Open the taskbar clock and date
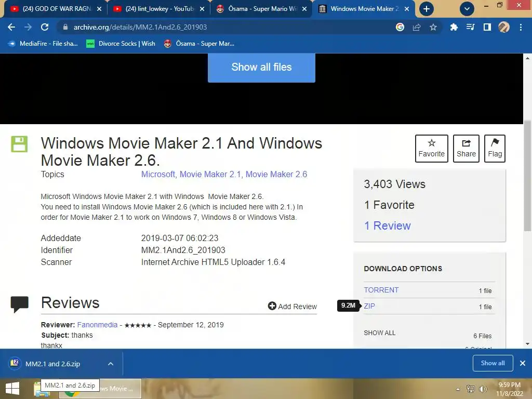The width and height of the screenshot is (532, 399). click(510, 389)
